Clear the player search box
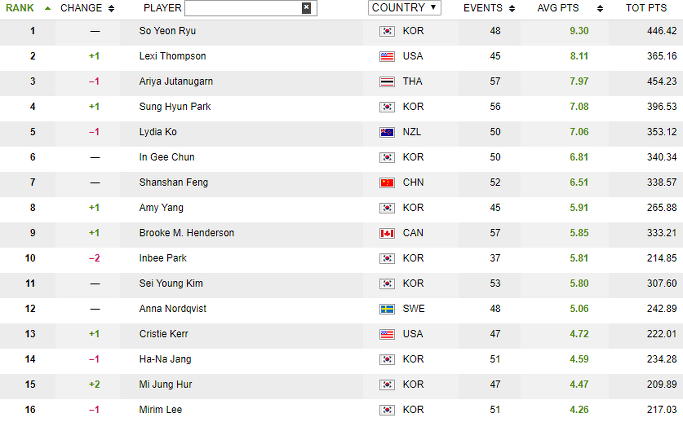The image size is (683, 422). click(x=306, y=8)
